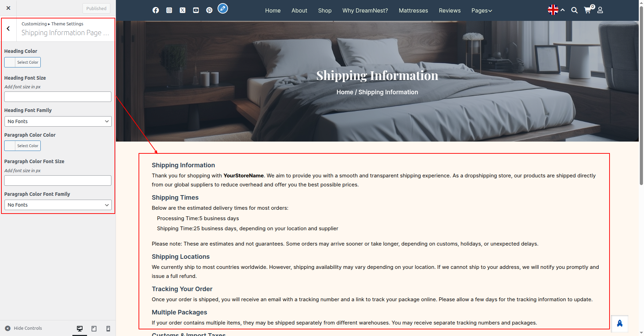Click the blue pencil edit shortcut icon
Screen dimensions: 644x336
[x=223, y=8]
